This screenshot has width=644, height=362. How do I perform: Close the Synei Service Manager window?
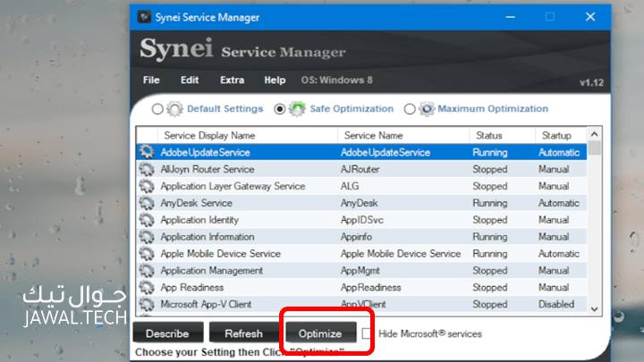[x=590, y=17]
